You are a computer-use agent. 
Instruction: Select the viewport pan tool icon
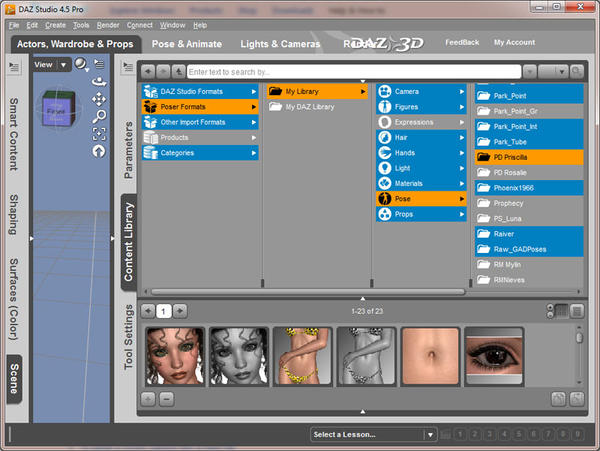(x=99, y=99)
